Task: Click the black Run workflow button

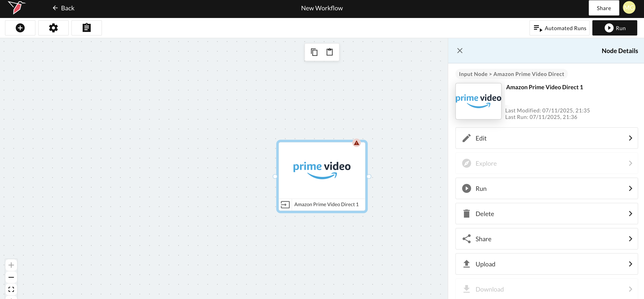Action: pos(615,28)
